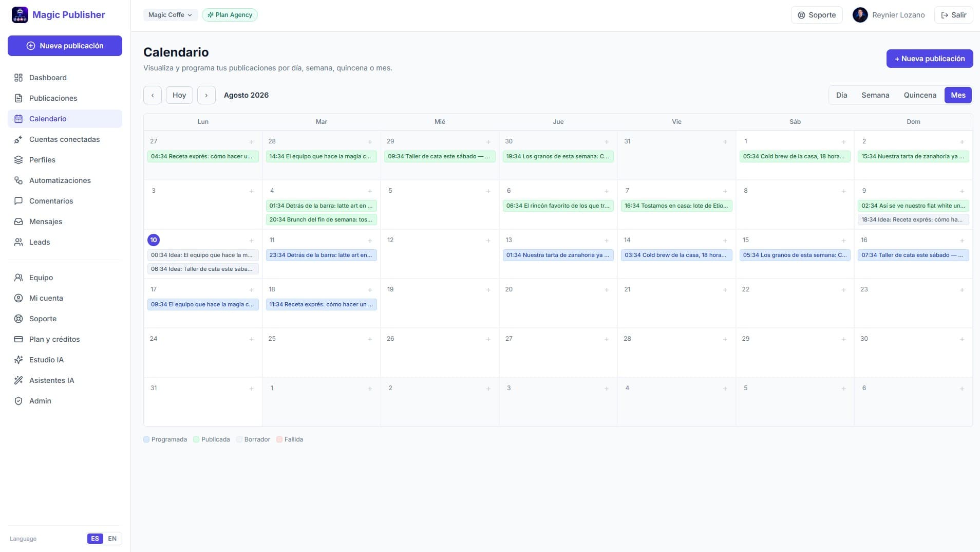Open the Mi cuenta profile icon
The width and height of the screenshot is (980, 552).
click(18, 298)
